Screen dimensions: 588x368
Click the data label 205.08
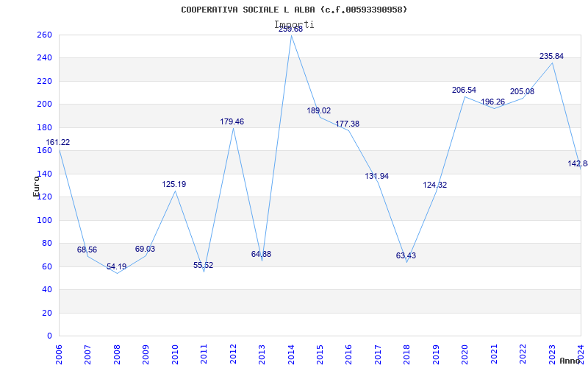pos(523,91)
